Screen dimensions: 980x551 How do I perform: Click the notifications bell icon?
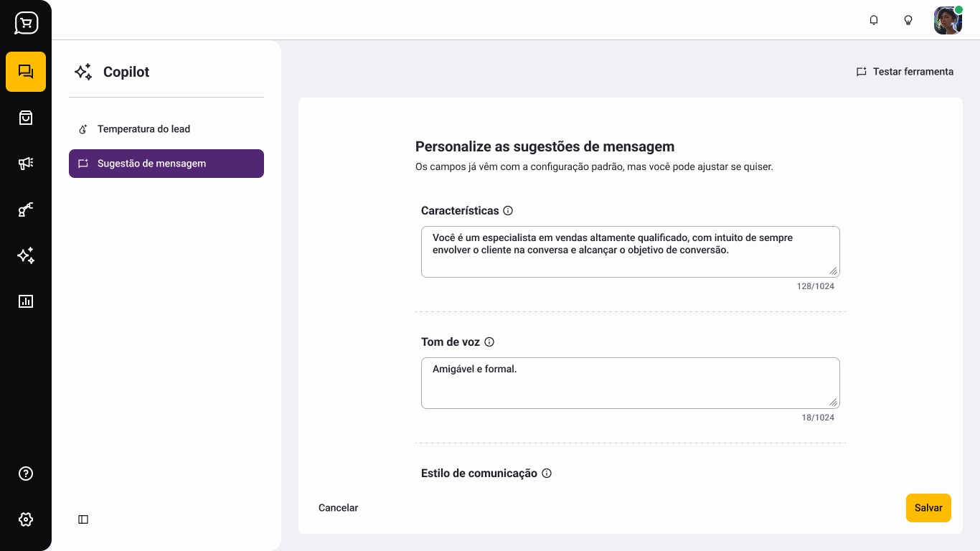[x=874, y=20]
